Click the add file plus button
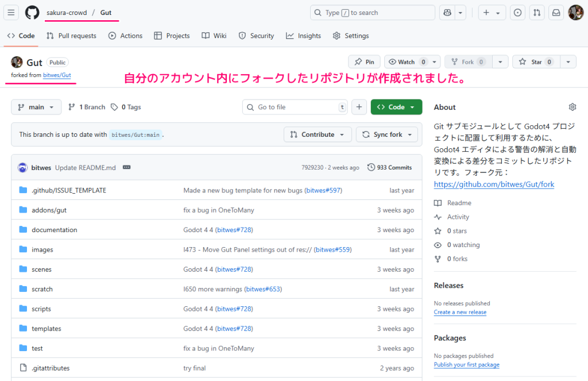Screen dimensions: 588x381 359,107
